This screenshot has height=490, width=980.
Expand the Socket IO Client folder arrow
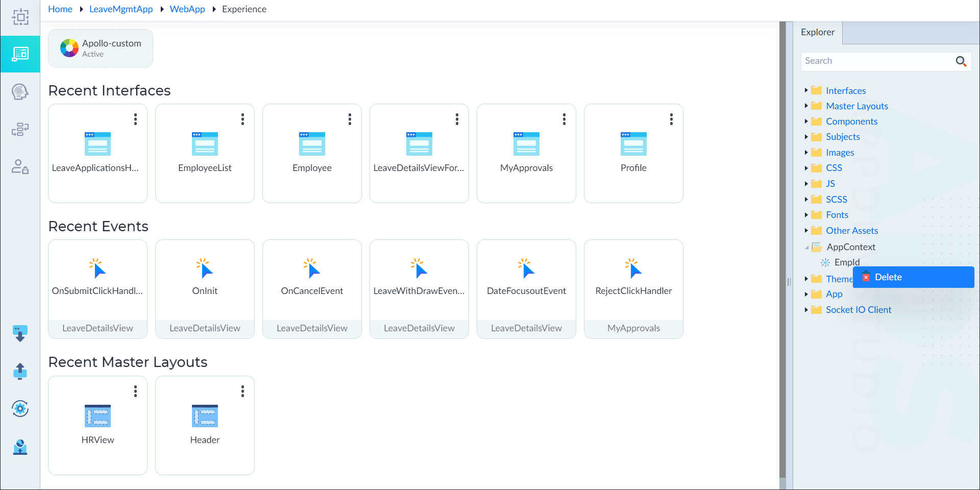tap(806, 310)
